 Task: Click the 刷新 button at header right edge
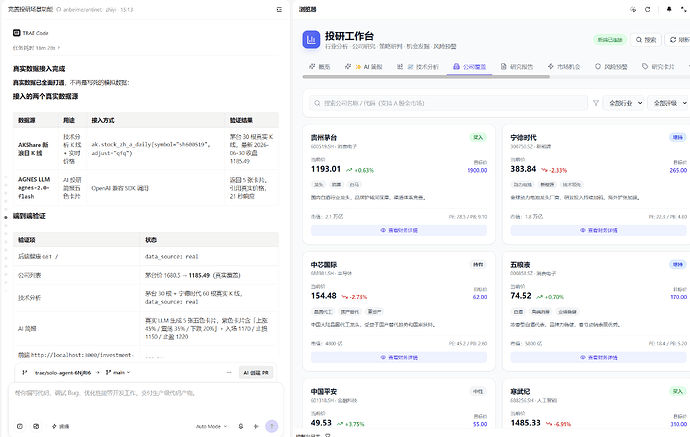coord(678,40)
